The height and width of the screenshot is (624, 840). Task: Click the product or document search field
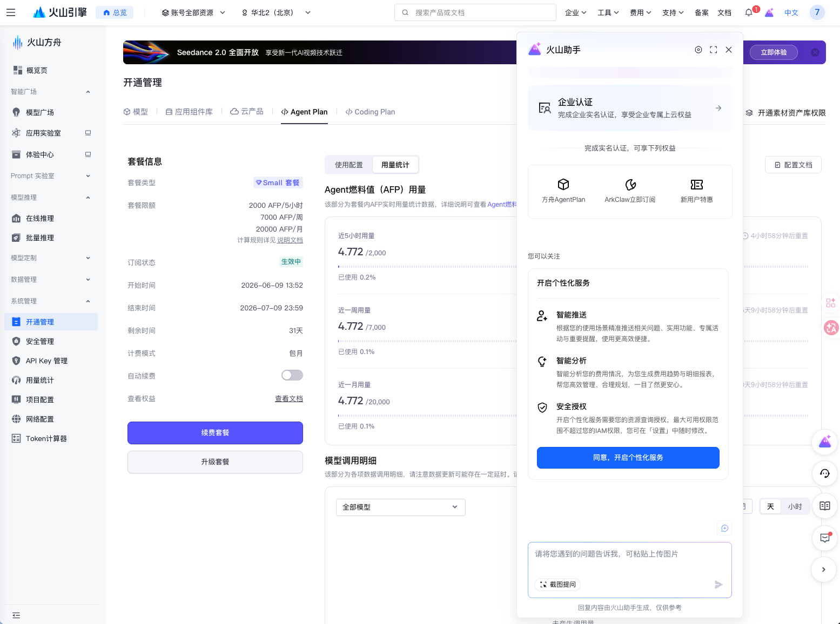pyautogui.click(x=475, y=12)
